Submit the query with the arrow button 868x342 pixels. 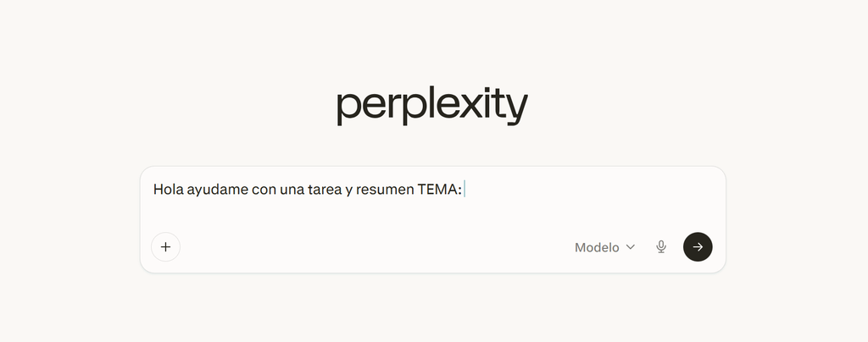point(698,247)
